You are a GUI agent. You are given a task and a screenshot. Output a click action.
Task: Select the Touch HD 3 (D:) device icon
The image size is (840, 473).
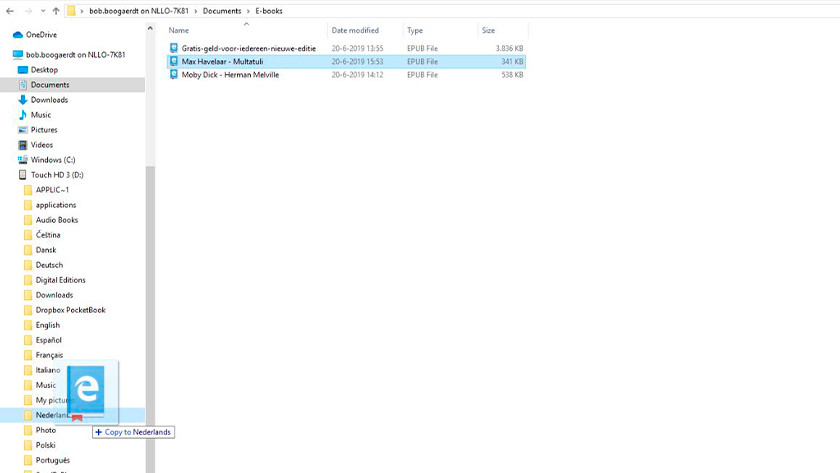point(23,175)
